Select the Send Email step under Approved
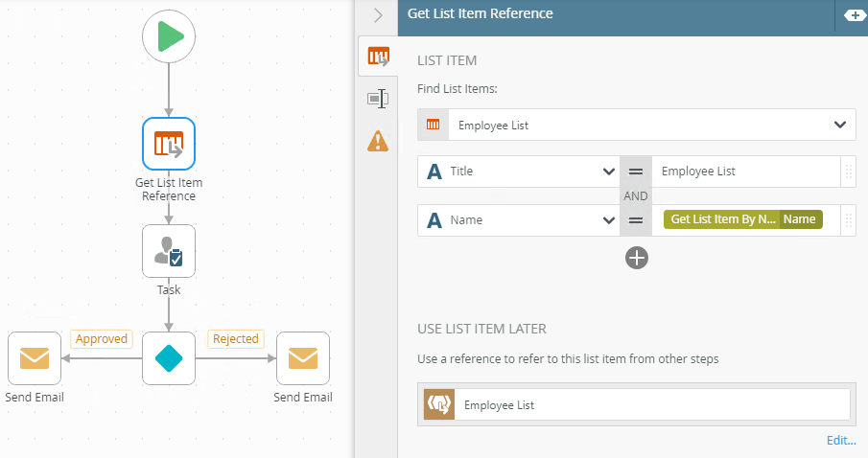The width and height of the screenshot is (868, 458). click(x=35, y=358)
